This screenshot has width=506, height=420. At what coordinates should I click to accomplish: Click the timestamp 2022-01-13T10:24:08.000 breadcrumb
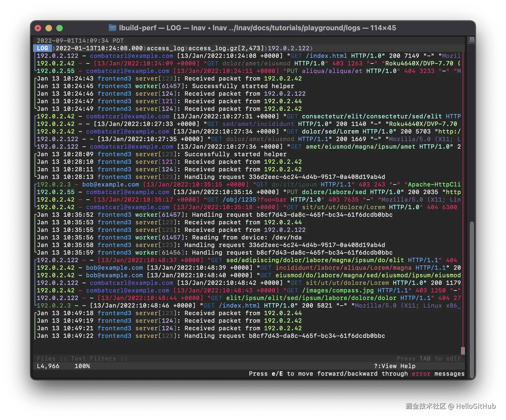[99, 48]
